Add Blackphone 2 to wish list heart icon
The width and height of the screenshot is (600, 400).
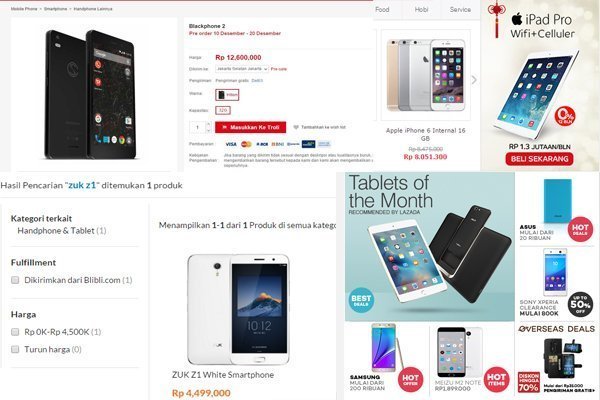point(296,127)
